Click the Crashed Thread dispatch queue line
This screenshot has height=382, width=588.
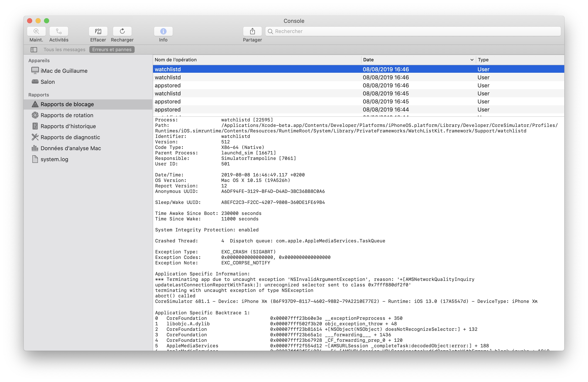(270, 241)
